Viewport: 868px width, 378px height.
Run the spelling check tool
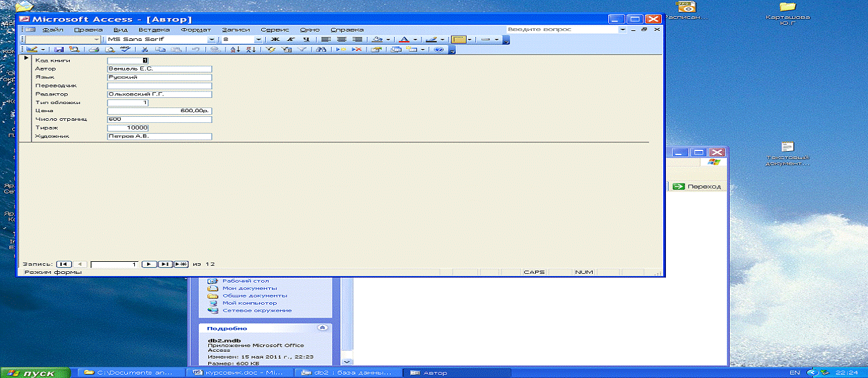124,50
